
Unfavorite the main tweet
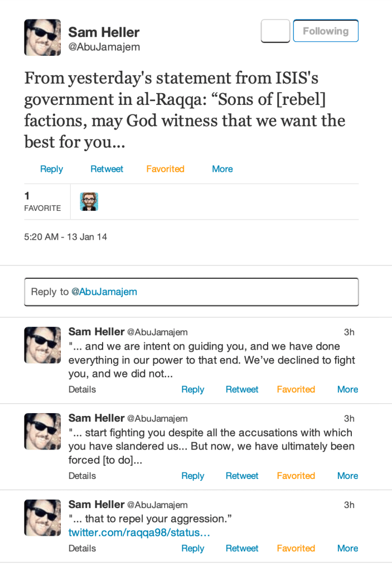point(165,169)
